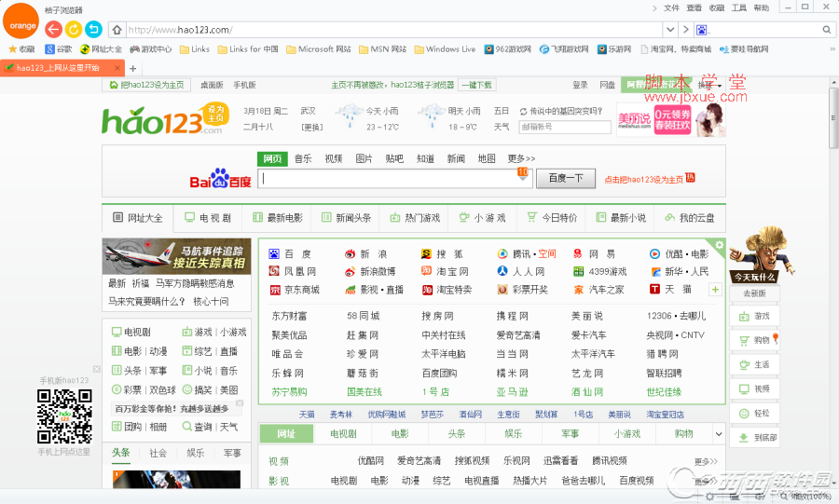The height and width of the screenshot is (504, 839).
Task: Select the 图片 search tab
Action: pyautogui.click(x=364, y=158)
